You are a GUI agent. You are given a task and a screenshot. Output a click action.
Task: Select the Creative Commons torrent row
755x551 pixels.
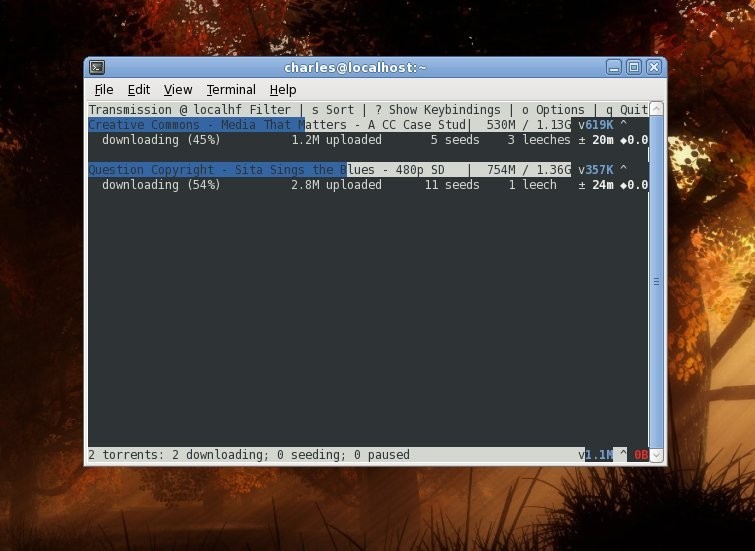click(330, 125)
